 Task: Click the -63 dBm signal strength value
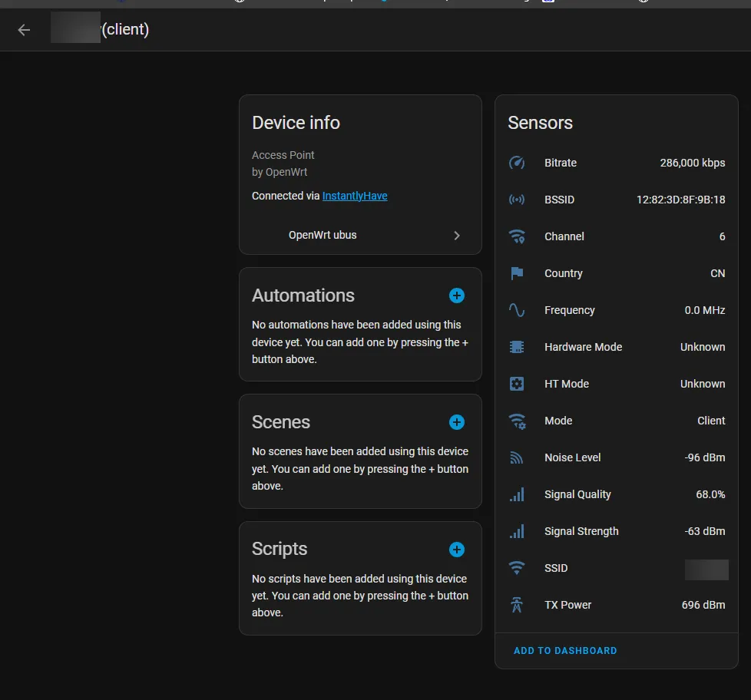(704, 531)
